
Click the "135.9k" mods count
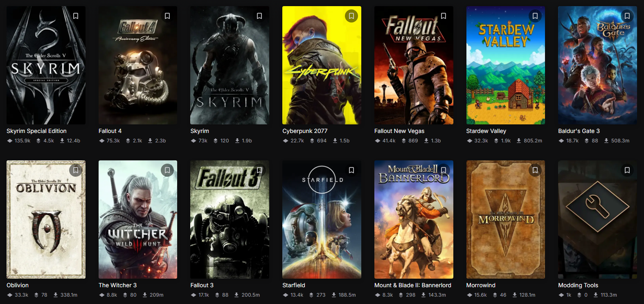point(23,141)
